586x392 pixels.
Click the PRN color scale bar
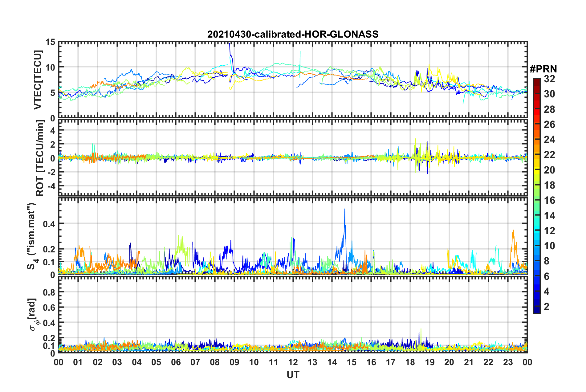pyautogui.click(x=536, y=196)
